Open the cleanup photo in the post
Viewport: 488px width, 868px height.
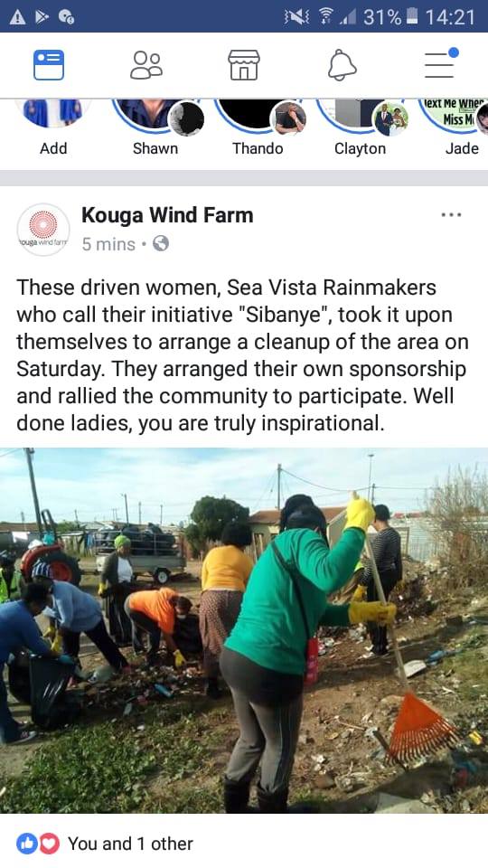[244, 630]
